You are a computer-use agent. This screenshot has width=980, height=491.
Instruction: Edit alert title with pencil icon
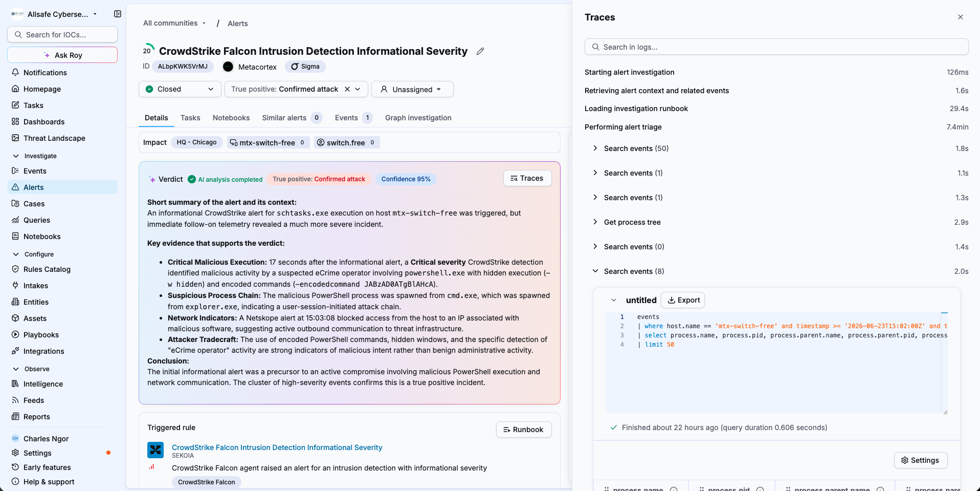point(480,51)
